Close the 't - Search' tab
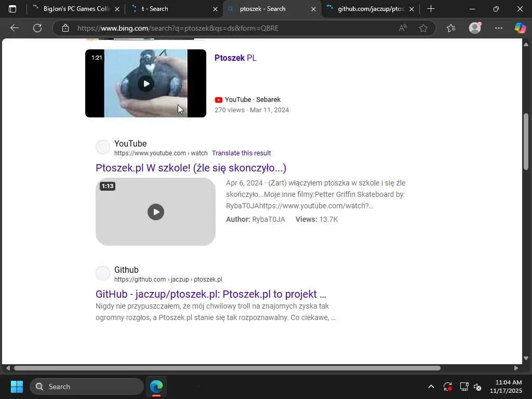 pyautogui.click(x=215, y=9)
